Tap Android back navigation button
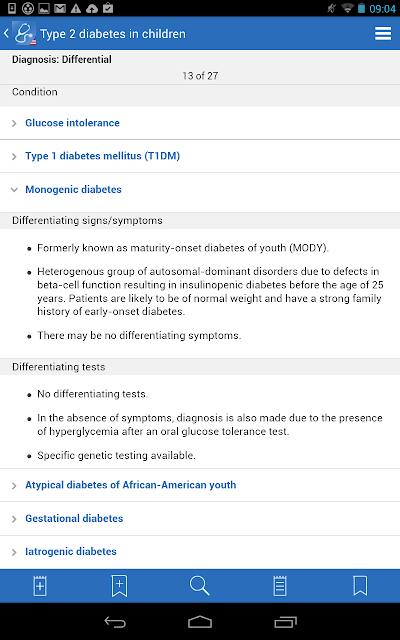The width and height of the screenshot is (400, 640). [115, 622]
